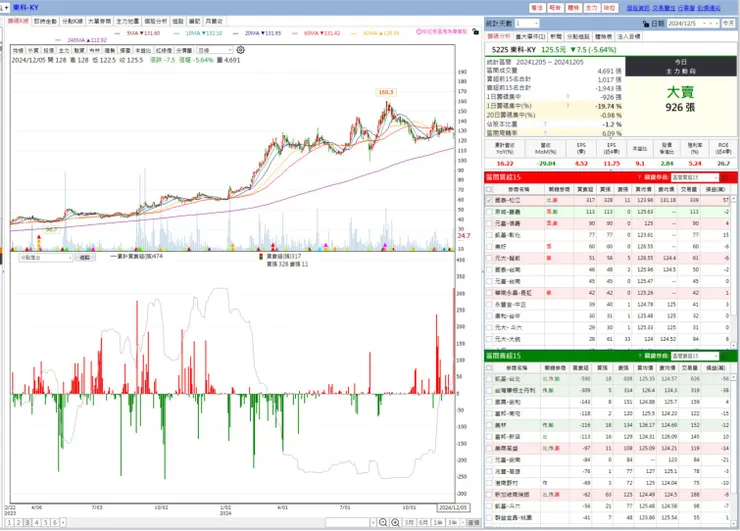
Task: Toggle 主力 indicator button on chart toolbar
Action: pyautogui.click(x=64, y=50)
